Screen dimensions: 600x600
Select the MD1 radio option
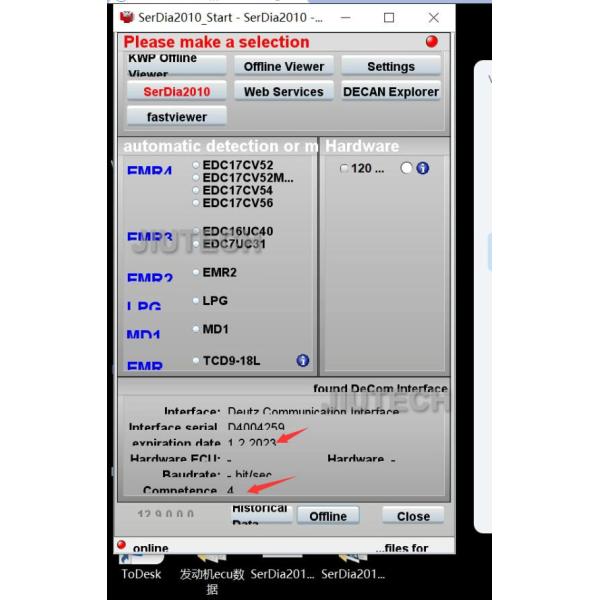click(x=196, y=329)
